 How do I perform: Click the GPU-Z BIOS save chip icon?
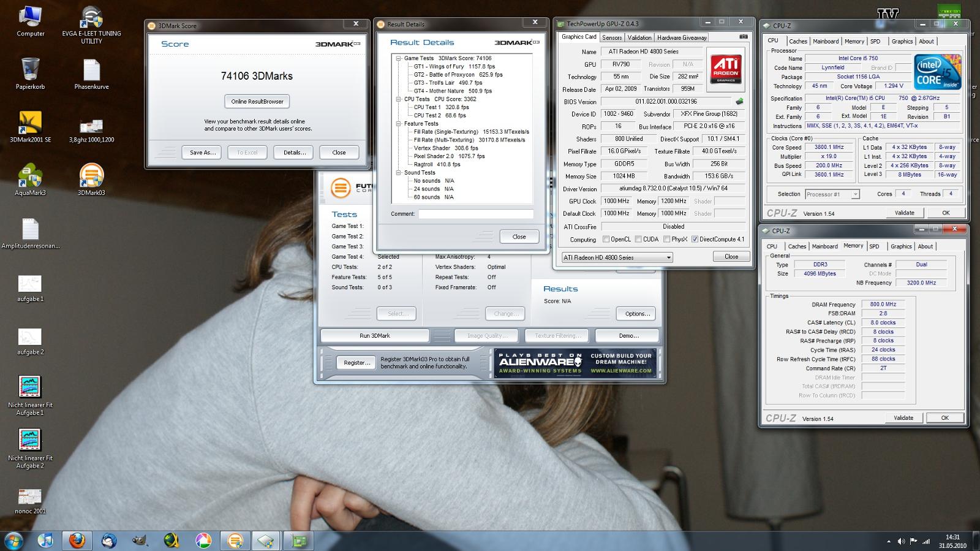click(x=740, y=101)
